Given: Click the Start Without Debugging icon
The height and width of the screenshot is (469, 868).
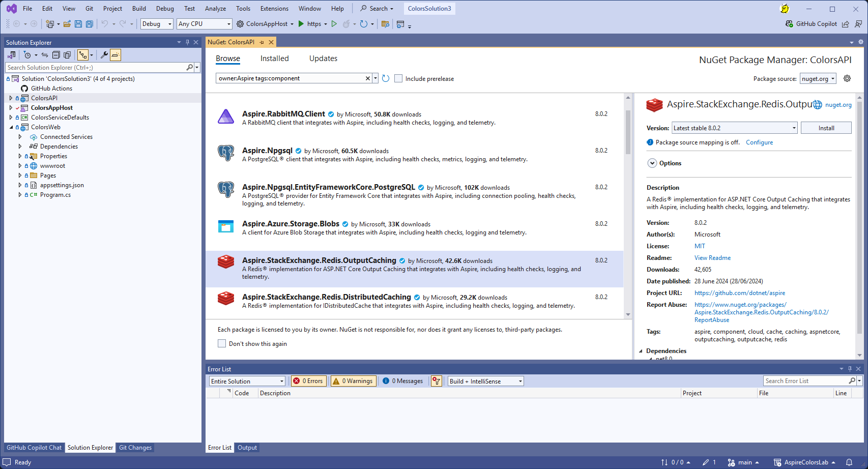Looking at the screenshot, I should (334, 24).
